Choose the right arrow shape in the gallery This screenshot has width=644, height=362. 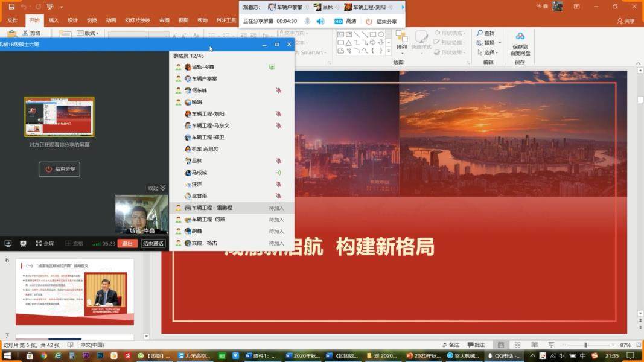[x=373, y=43]
